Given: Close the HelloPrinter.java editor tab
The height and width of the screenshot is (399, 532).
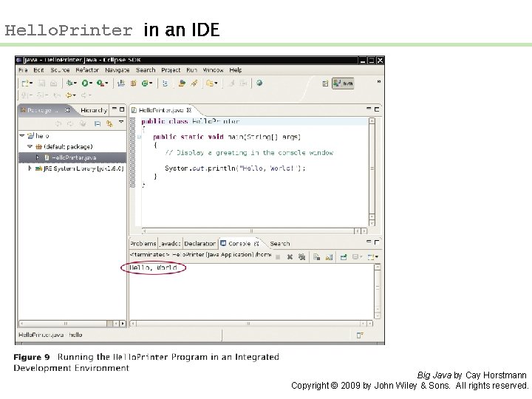Looking at the screenshot, I should 189,110.
